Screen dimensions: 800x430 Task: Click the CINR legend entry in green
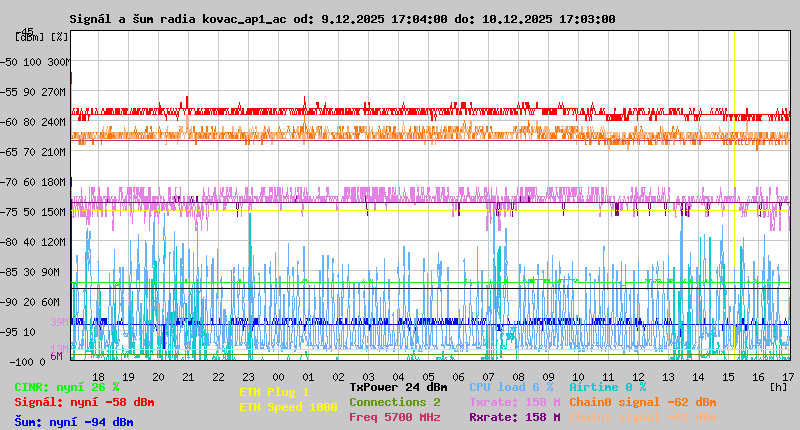coord(66,387)
